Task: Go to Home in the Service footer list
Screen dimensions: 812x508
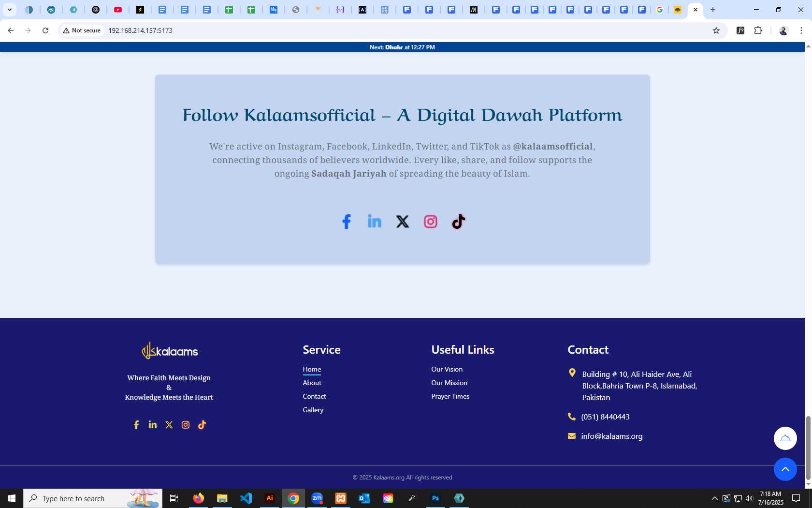Action: point(312,369)
